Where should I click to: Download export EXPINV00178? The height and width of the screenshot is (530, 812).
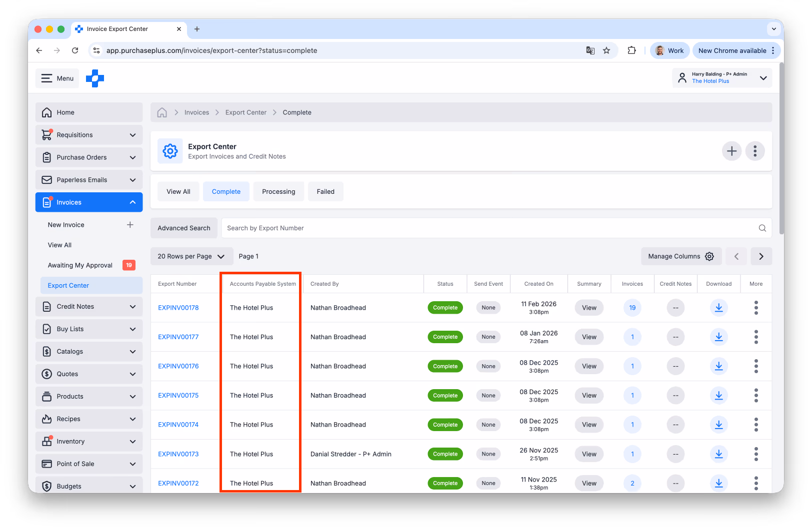pos(718,308)
